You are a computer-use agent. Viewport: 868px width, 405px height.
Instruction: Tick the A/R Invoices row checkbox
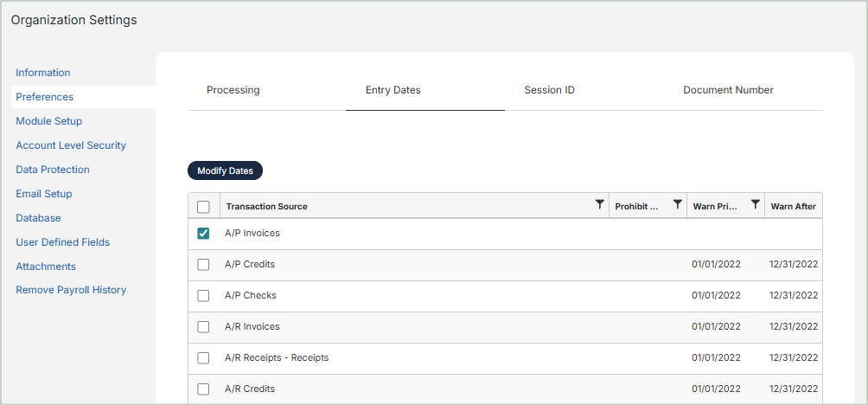pyautogui.click(x=203, y=327)
